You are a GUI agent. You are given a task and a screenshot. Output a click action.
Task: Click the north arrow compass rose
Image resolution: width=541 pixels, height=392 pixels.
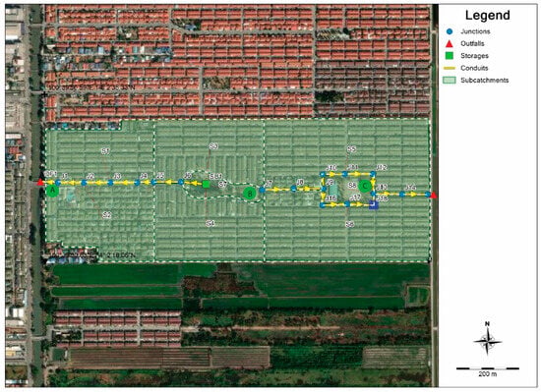pos(487,339)
